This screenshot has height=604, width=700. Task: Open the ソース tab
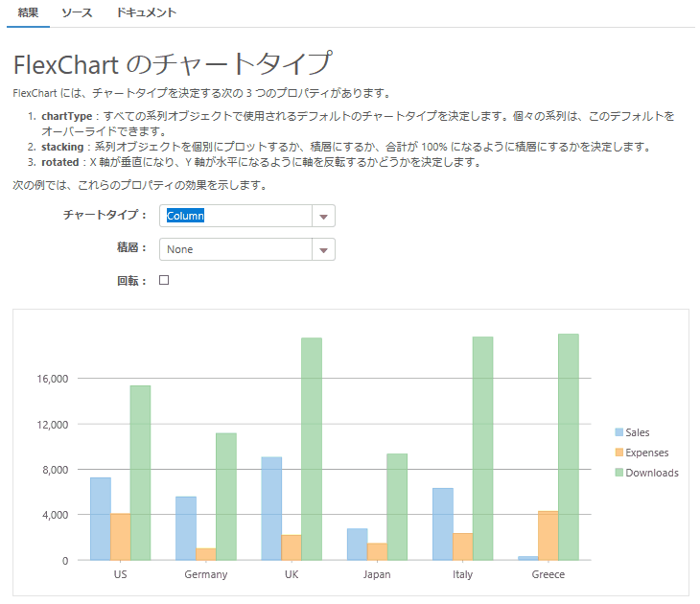[x=77, y=12]
